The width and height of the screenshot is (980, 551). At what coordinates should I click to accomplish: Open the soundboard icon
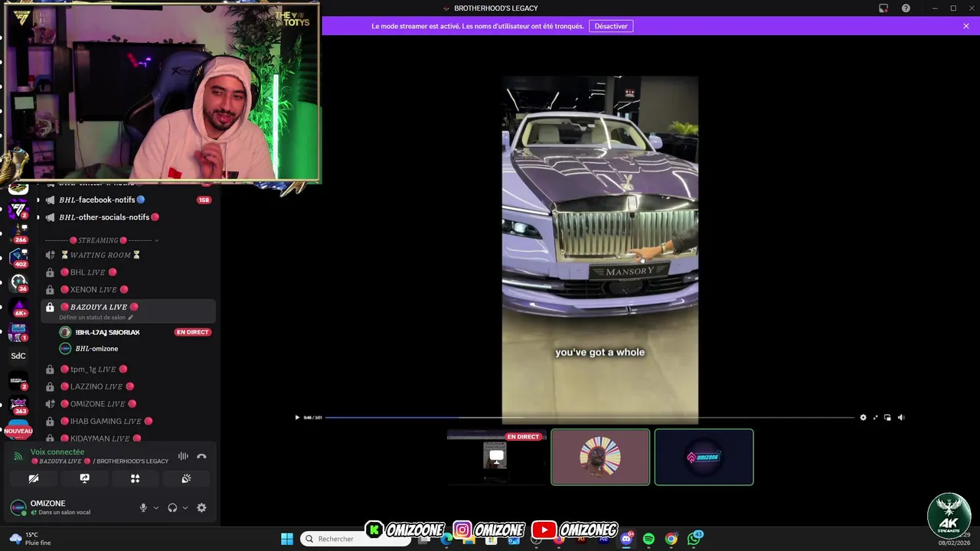click(186, 478)
